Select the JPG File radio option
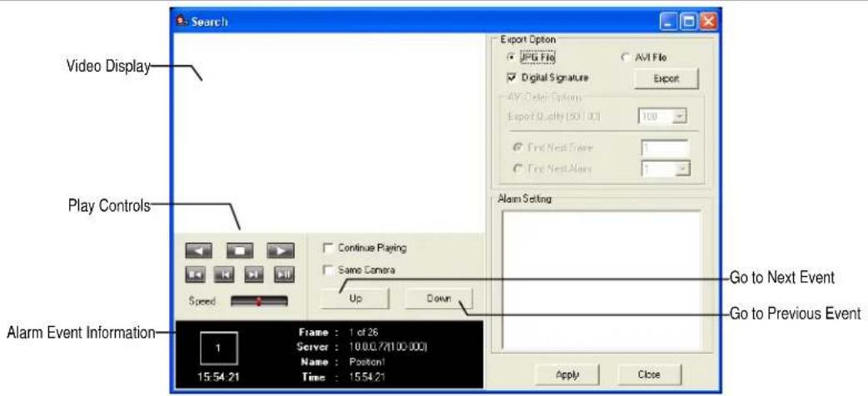The height and width of the screenshot is (396, 868). click(511, 57)
